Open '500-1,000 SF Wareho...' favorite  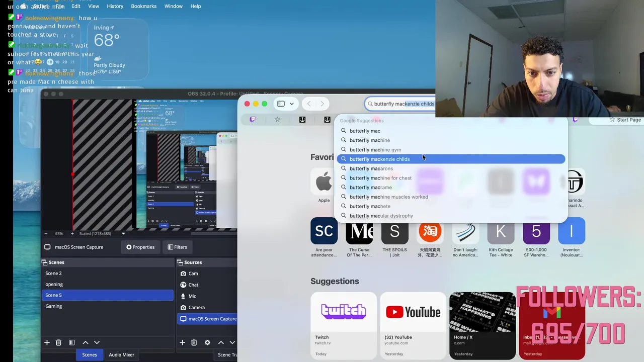(536, 231)
